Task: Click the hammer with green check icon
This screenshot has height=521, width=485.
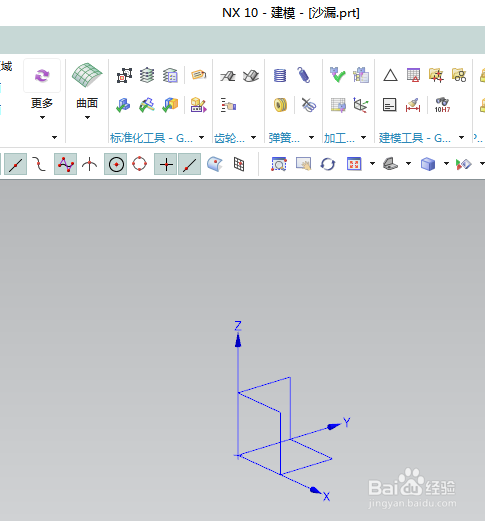Action: [147, 105]
